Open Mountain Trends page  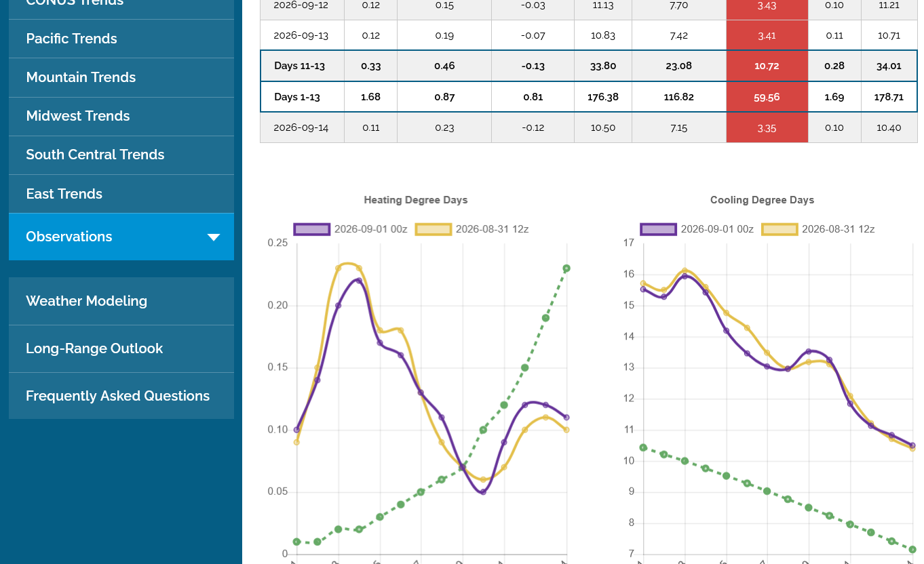pyautogui.click(x=121, y=77)
